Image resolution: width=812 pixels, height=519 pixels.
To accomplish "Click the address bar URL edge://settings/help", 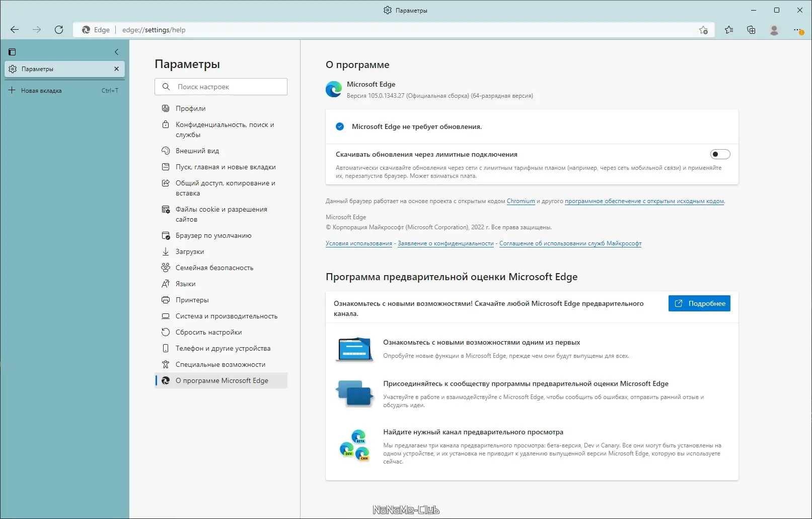I will tap(154, 30).
